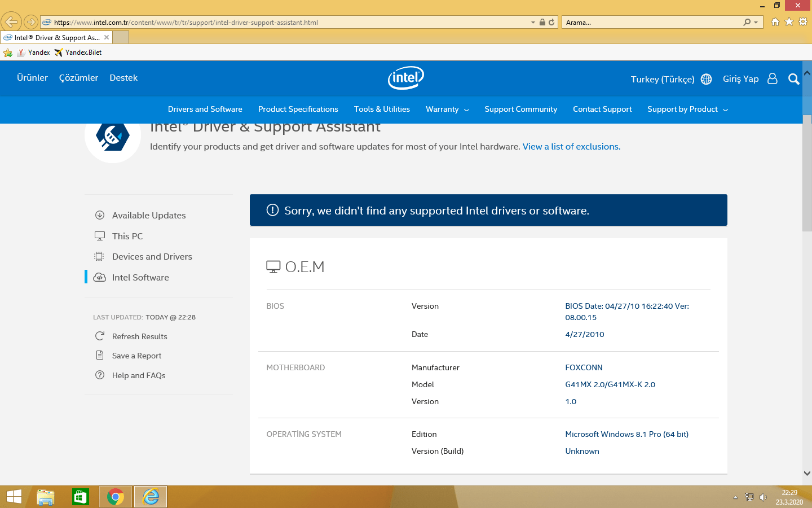Open Yandex.Bilet favorites bar bookmark
This screenshot has height=508, width=812.
tap(78, 52)
